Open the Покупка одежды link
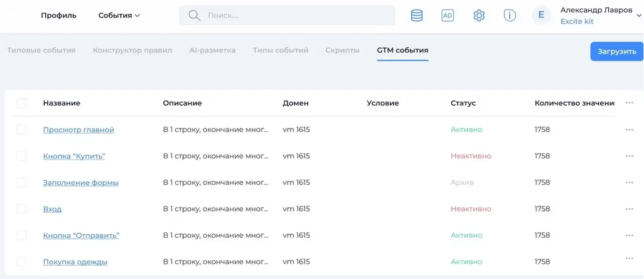 point(75,262)
